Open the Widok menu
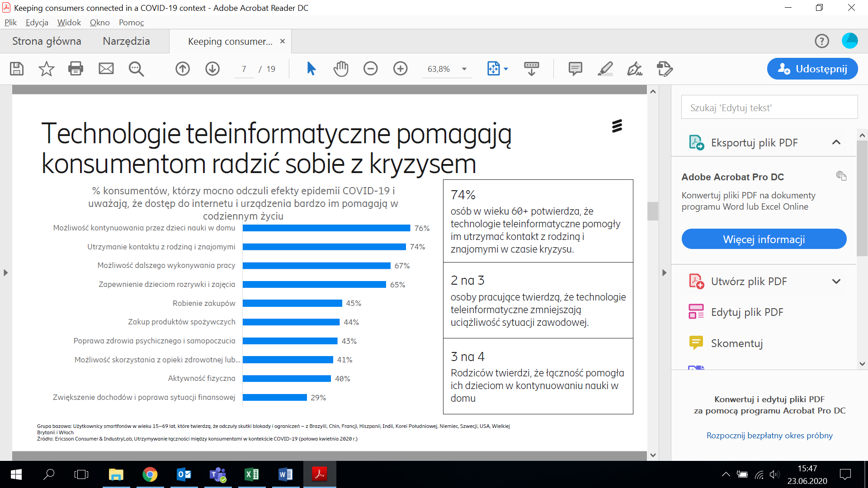The width and height of the screenshot is (868, 488). pos(69,23)
